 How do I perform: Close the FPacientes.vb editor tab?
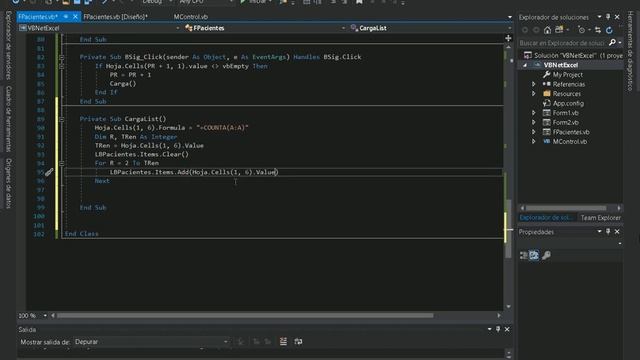point(75,17)
